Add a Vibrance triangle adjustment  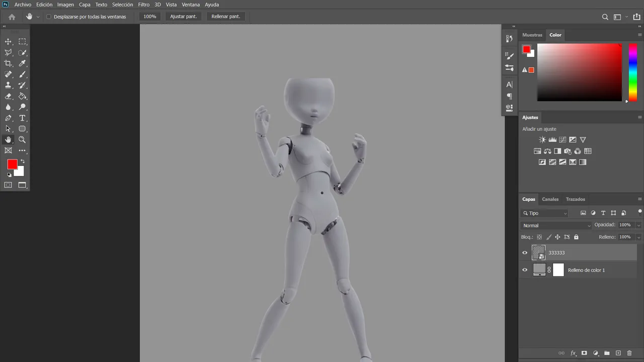[583, 140]
